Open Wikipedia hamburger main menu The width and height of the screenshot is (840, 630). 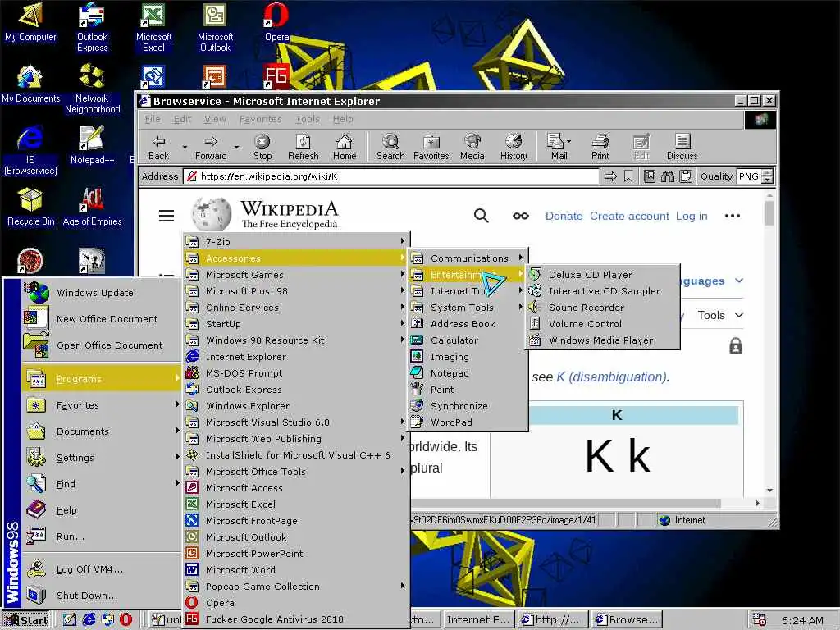click(x=166, y=216)
